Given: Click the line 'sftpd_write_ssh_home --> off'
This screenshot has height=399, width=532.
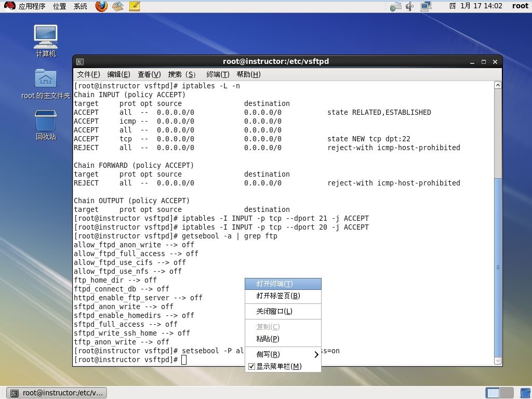Looking at the screenshot, I should pyautogui.click(x=131, y=333).
